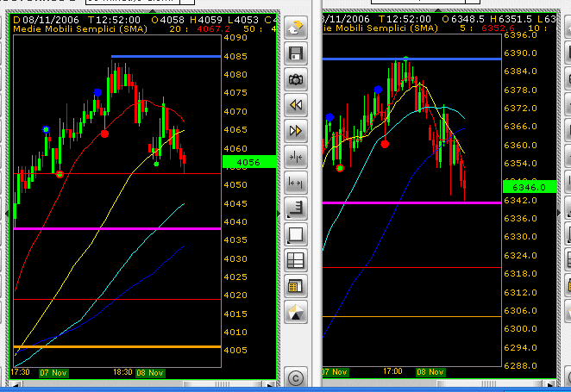Viewport: 571px width, 392px height.
Task: Click the '08 Nov' date label on left chart
Action: [150, 373]
